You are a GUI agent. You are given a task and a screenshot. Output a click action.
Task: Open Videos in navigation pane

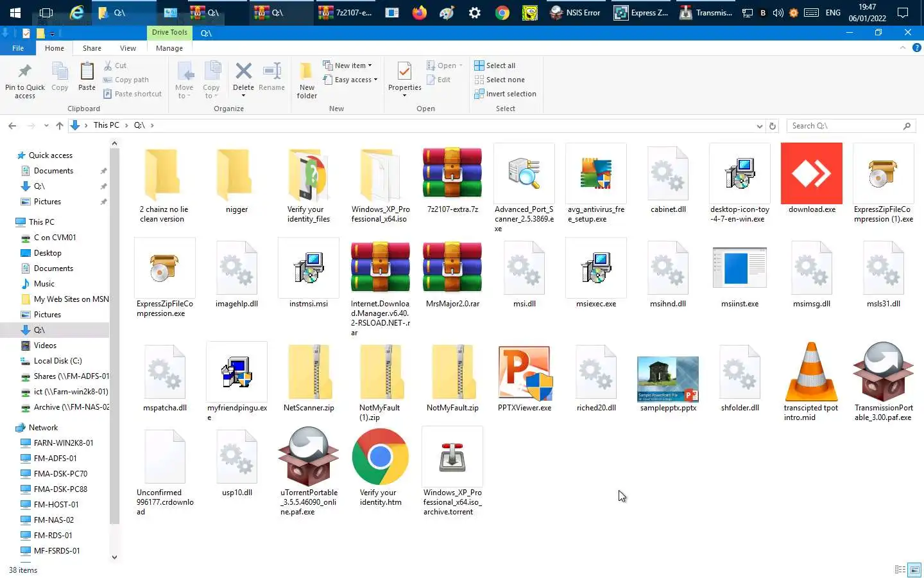pyautogui.click(x=45, y=346)
